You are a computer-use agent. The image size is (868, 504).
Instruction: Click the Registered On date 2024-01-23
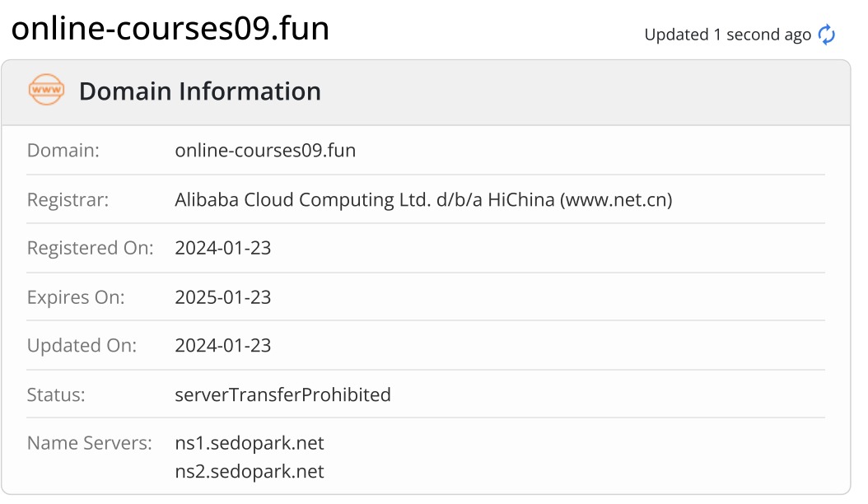click(223, 248)
